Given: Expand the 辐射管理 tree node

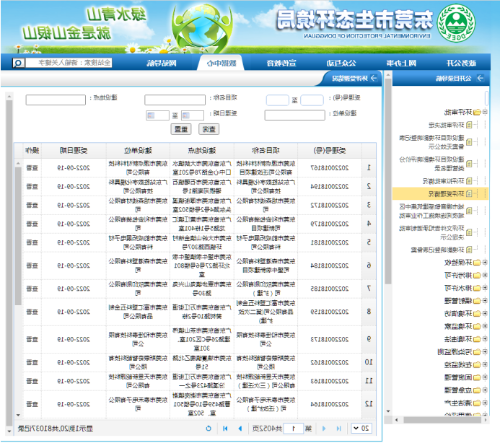Looking at the screenshot, I should click(485, 301).
